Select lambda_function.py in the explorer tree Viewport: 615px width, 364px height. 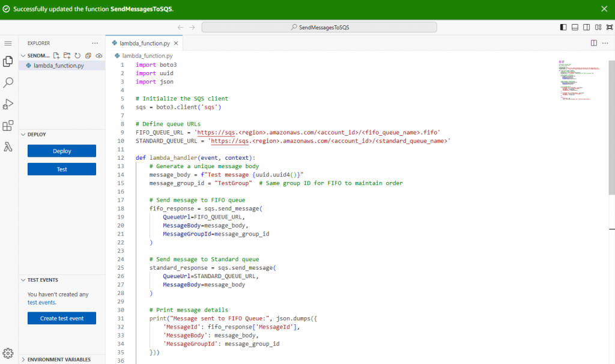pyautogui.click(x=62, y=65)
